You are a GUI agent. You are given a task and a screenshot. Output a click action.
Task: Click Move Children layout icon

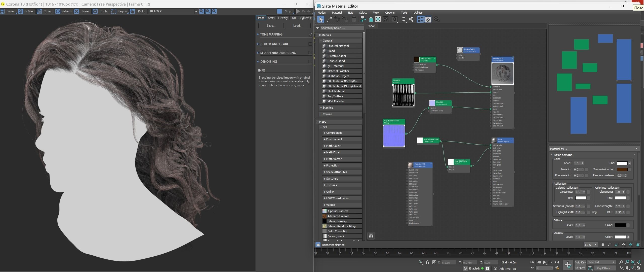(x=363, y=19)
